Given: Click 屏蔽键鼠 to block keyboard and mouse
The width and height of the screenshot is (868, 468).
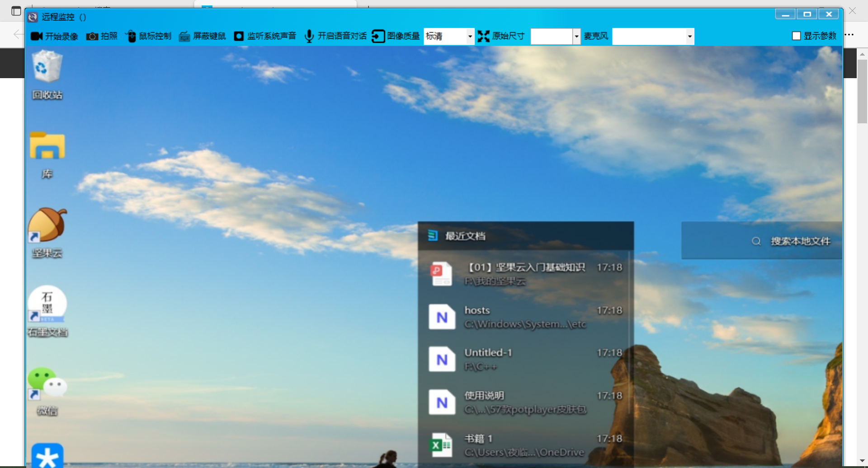Looking at the screenshot, I should pos(202,36).
